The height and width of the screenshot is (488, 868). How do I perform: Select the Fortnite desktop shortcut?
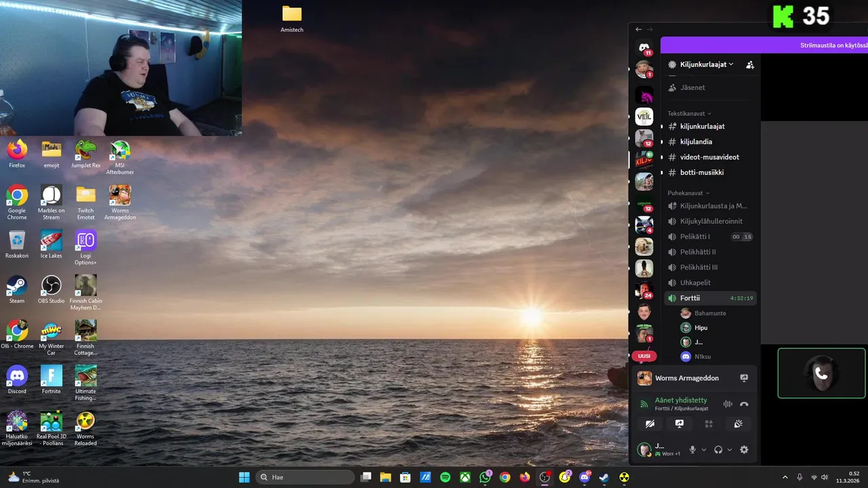pos(52,380)
